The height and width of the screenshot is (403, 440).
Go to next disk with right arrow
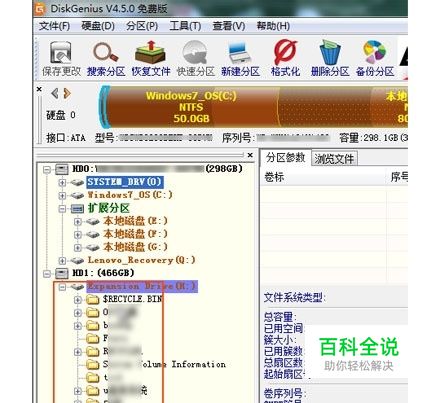67,93
